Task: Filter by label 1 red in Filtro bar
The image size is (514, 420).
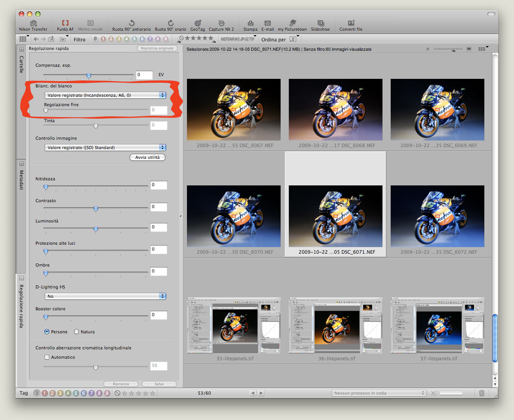Action: pos(103,39)
